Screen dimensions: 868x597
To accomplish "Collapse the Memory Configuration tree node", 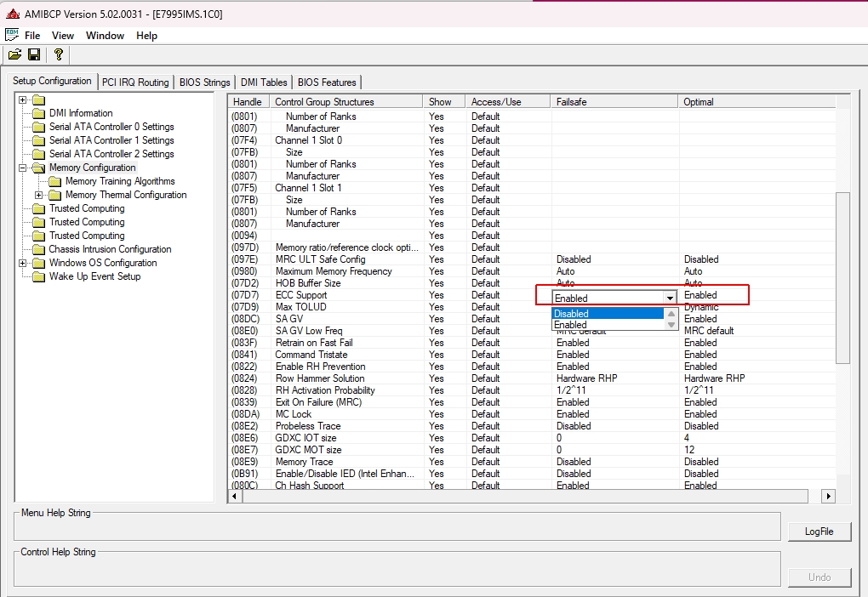I will click(x=23, y=168).
